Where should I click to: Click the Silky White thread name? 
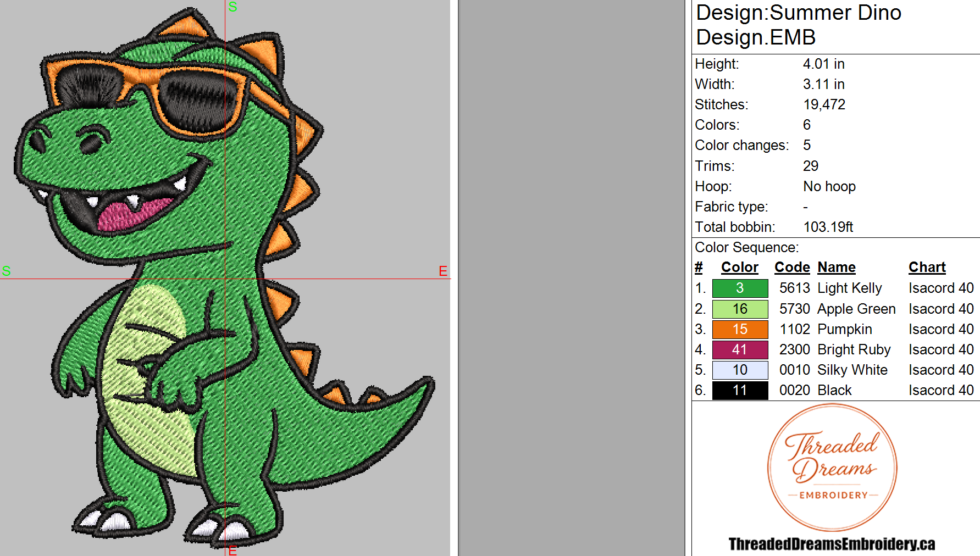[x=852, y=371]
